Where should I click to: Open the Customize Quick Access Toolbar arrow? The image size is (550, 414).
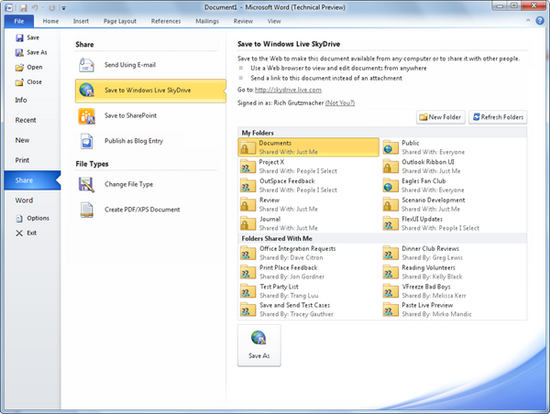click(63, 8)
